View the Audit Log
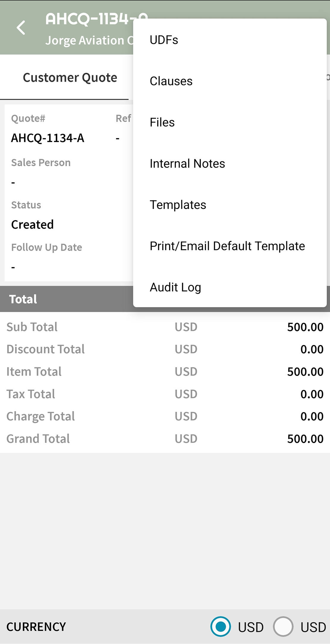Image resolution: width=330 pixels, height=644 pixels. 175,287
